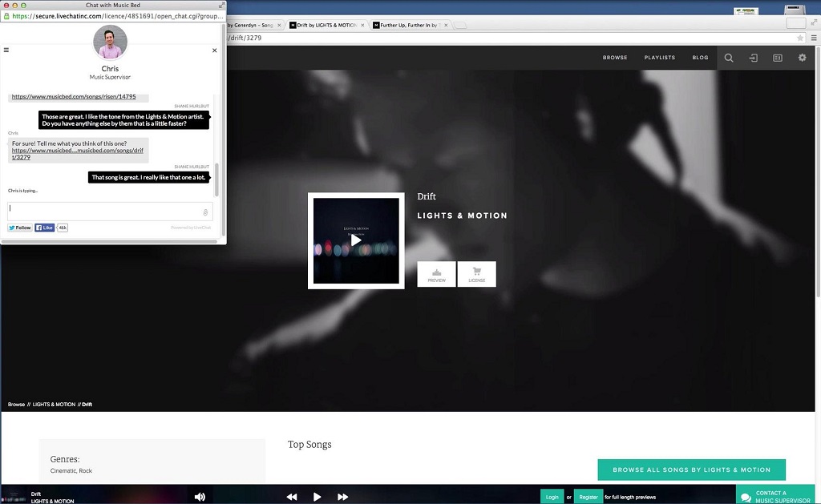Open the Browse menu on Music Bed
The image size is (821, 504).
click(615, 58)
